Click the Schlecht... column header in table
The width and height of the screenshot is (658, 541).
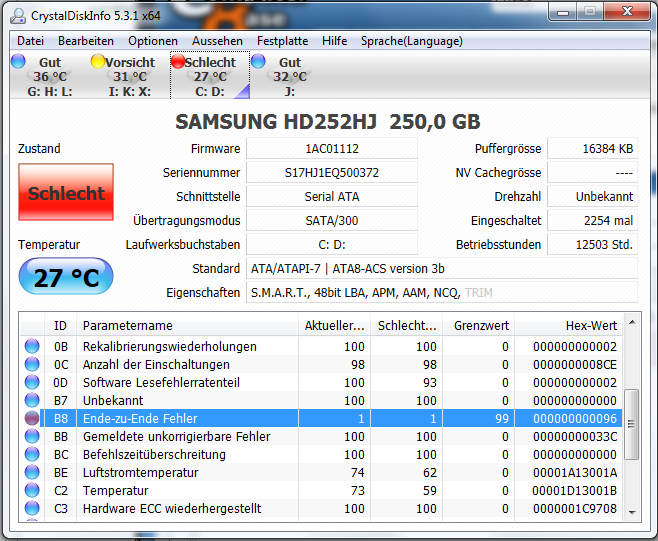tap(406, 325)
